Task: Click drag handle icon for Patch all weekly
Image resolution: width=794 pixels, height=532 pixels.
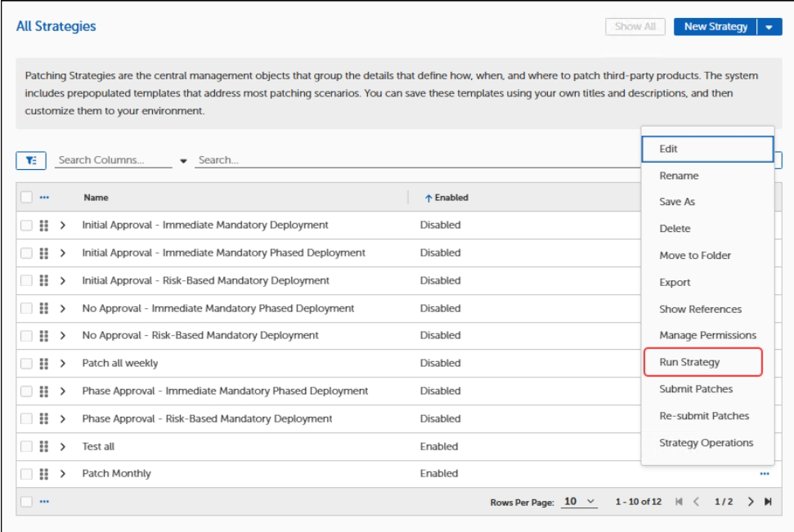Action: [44, 363]
